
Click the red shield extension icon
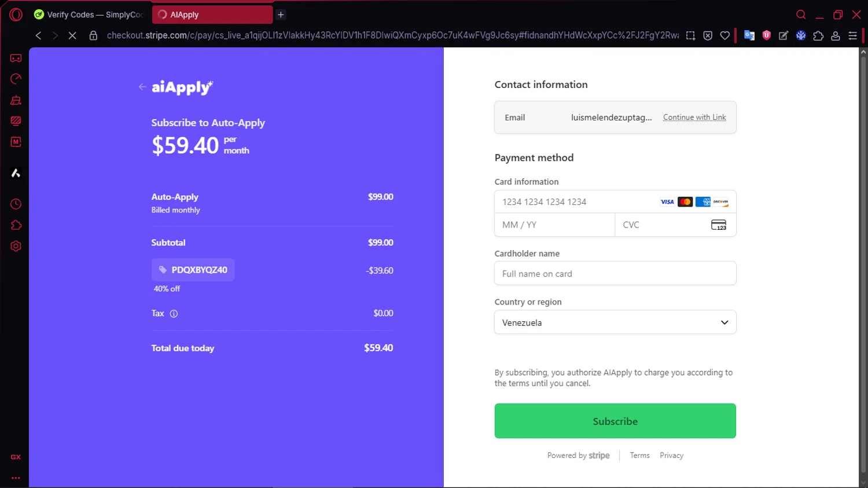(x=767, y=35)
